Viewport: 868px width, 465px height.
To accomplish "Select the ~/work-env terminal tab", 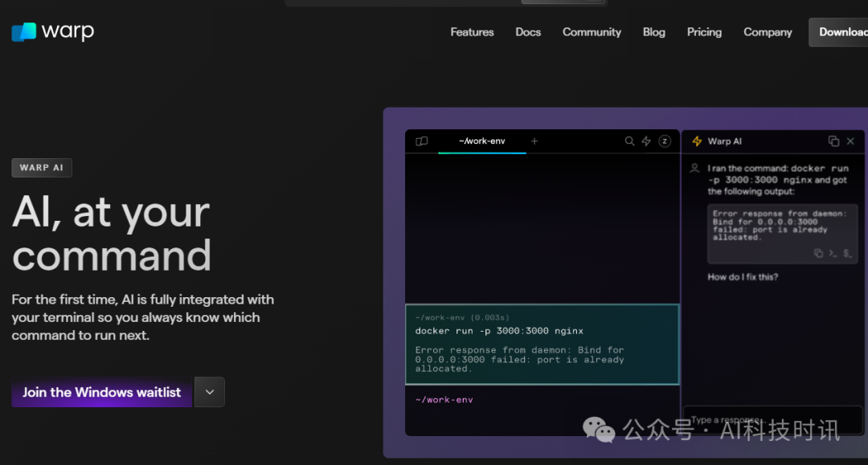I will point(482,141).
